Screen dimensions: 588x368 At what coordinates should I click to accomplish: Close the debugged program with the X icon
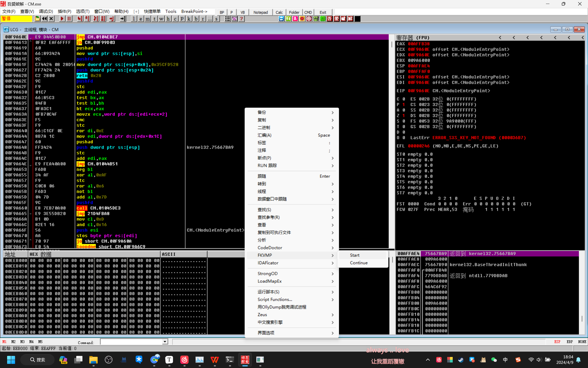(51, 19)
